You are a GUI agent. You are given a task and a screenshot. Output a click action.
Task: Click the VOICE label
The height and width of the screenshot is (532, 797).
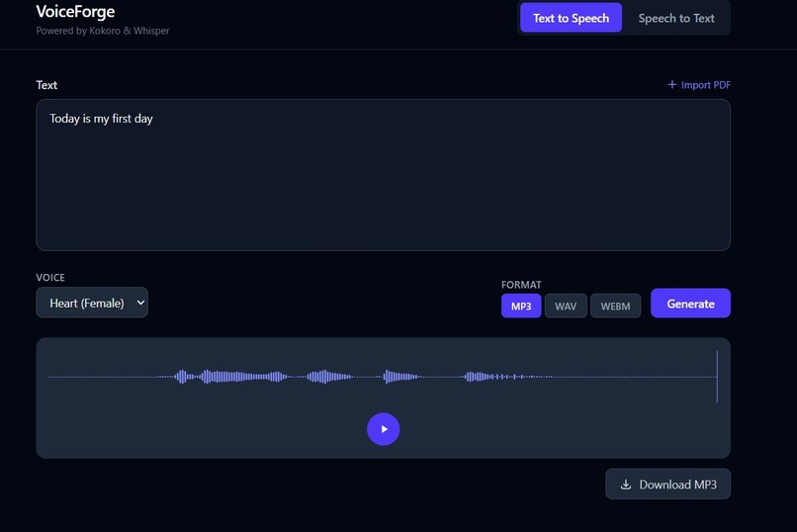(50, 278)
